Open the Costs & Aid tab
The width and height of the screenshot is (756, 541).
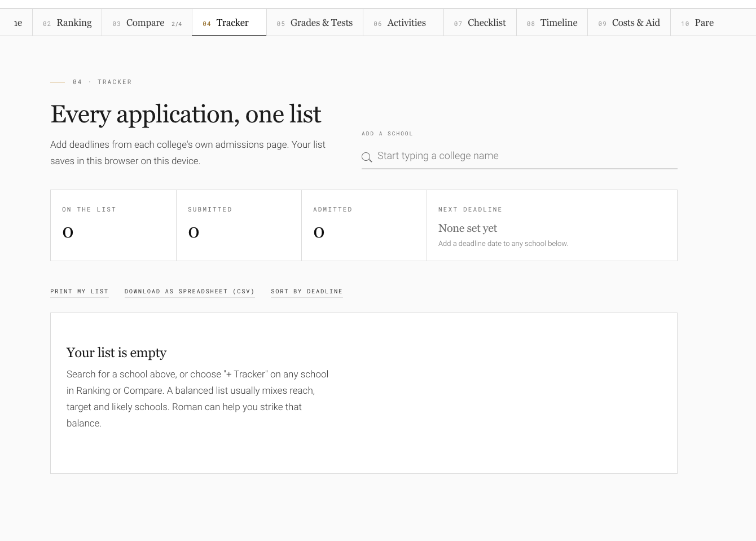(629, 23)
